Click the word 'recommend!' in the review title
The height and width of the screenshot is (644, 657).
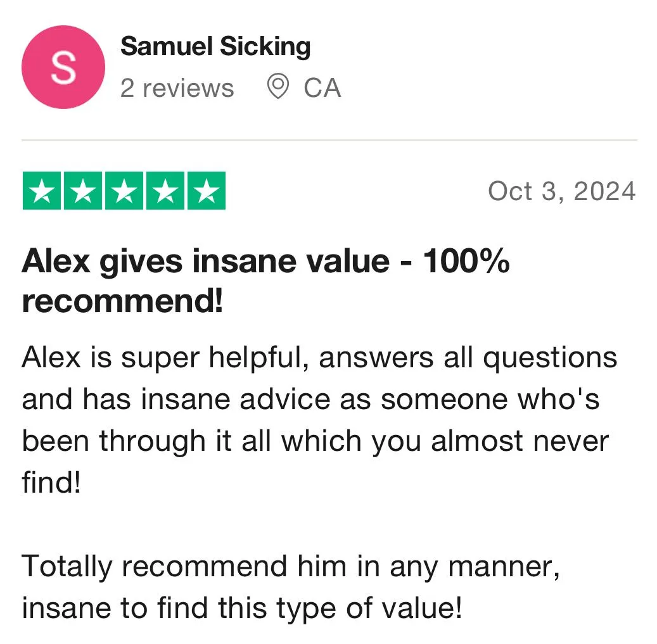[122, 301]
